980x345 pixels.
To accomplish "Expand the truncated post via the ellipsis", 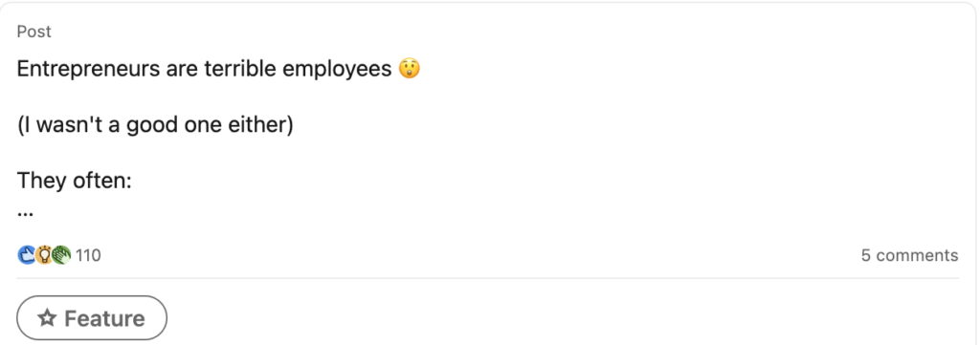I will click(25, 213).
